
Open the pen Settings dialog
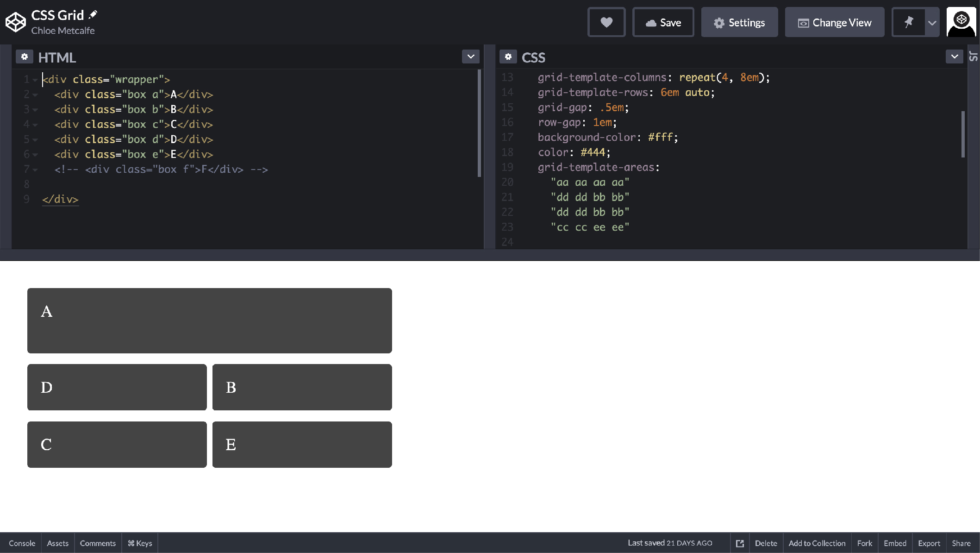pos(739,22)
